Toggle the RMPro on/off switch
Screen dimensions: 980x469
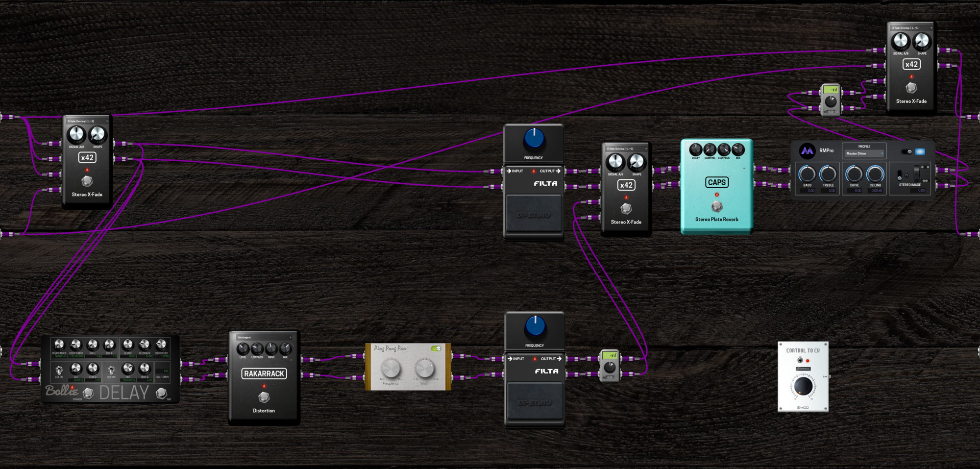tap(907, 151)
